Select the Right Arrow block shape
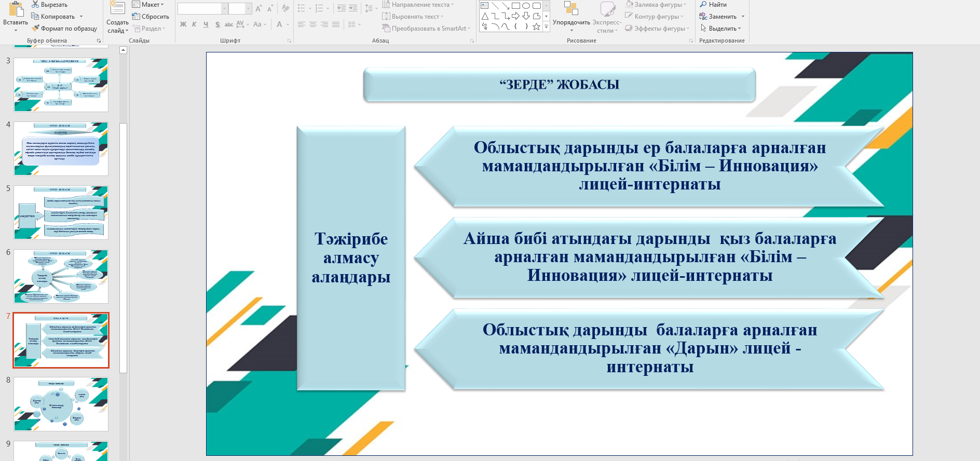The width and height of the screenshot is (980, 461). pos(515,16)
